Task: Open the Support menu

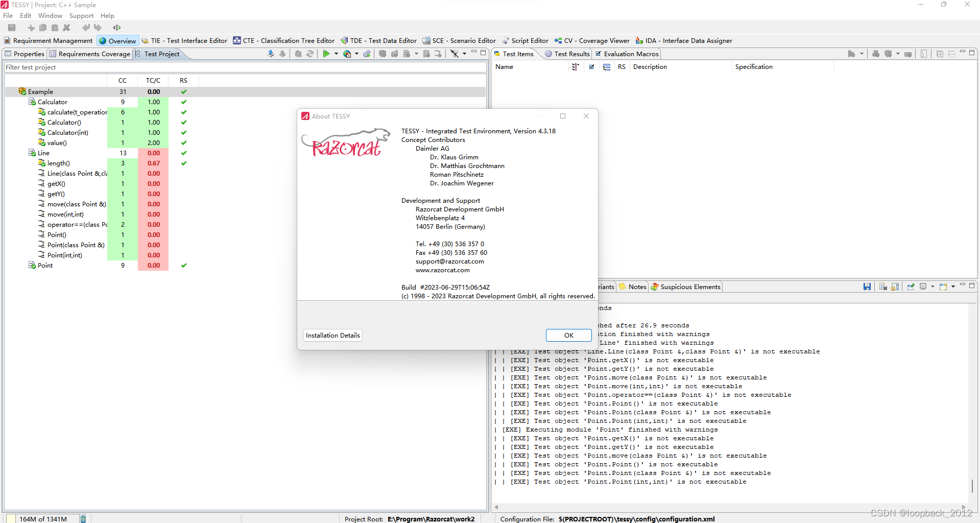Action: coord(81,16)
